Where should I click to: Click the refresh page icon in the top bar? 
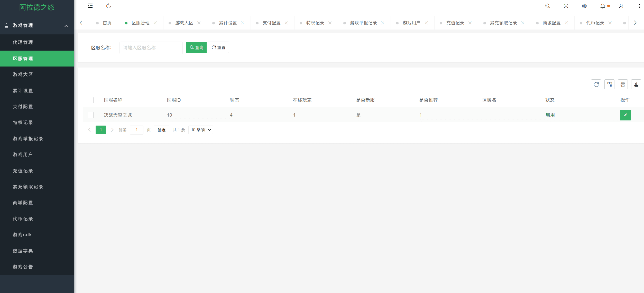[x=108, y=6]
